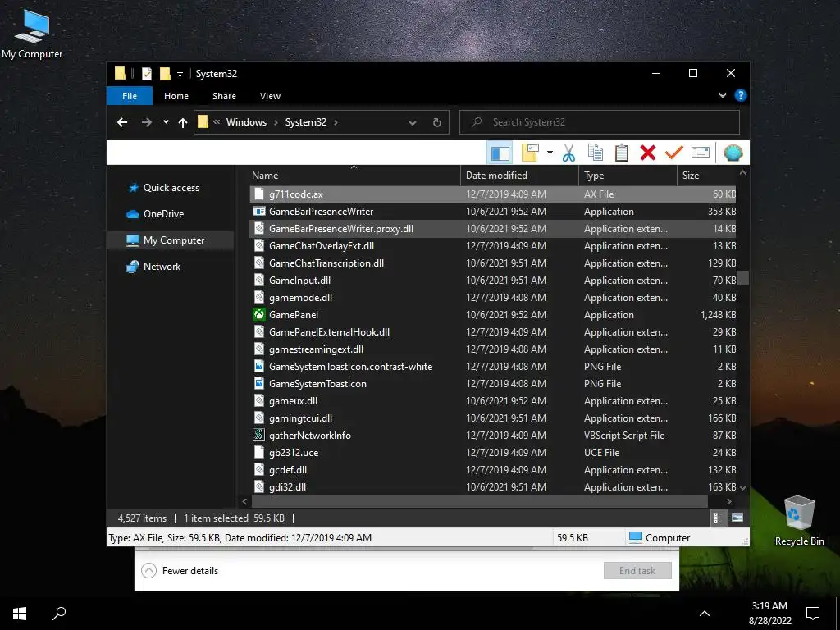Expand the ribbon with the chevron
Viewport: 840px width, 630px height.
point(723,95)
